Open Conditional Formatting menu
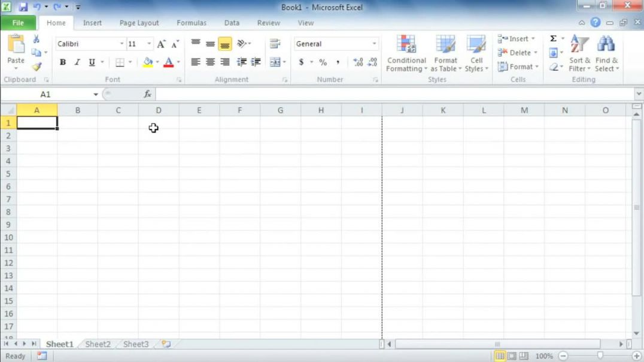The image size is (644, 362). coord(406,53)
